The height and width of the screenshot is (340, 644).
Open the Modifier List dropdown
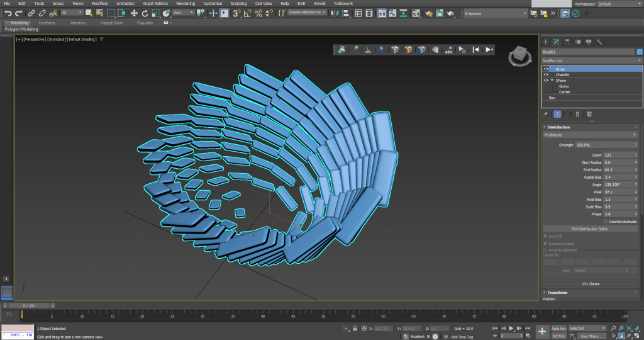click(x=592, y=60)
